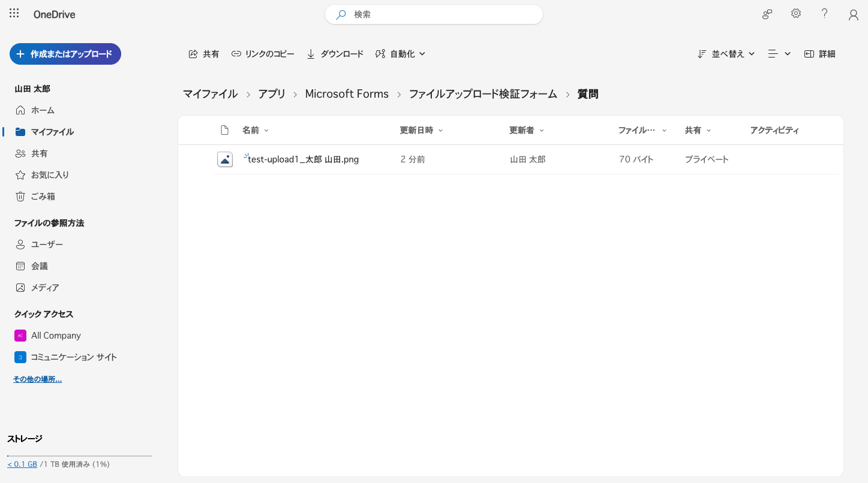Open the settings gear icon
Viewport: 868px width, 483px height.
point(796,14)
